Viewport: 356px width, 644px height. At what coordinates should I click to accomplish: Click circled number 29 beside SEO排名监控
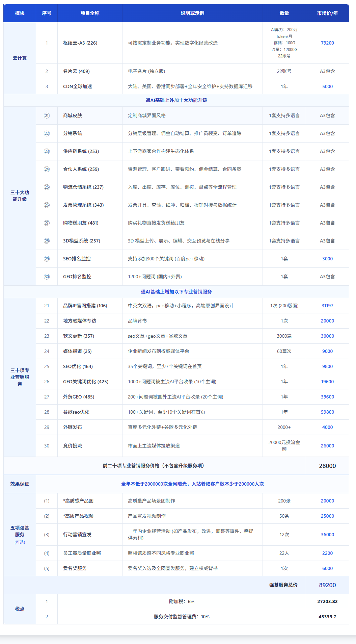click(47, 259)
